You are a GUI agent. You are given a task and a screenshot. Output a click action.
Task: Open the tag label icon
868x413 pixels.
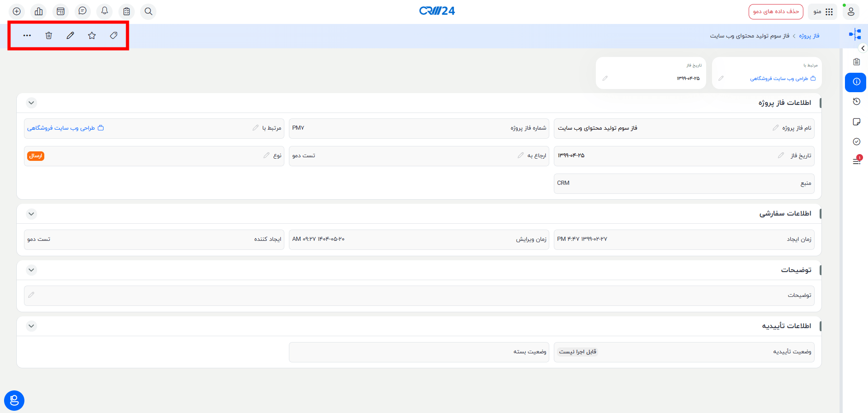[114, 35]
